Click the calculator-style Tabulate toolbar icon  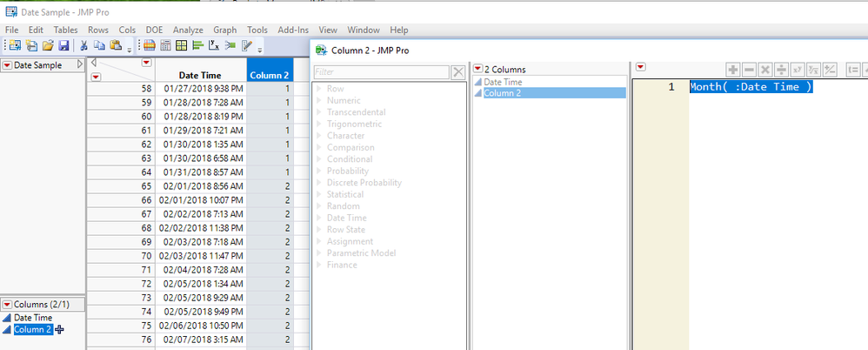point(165,45)
